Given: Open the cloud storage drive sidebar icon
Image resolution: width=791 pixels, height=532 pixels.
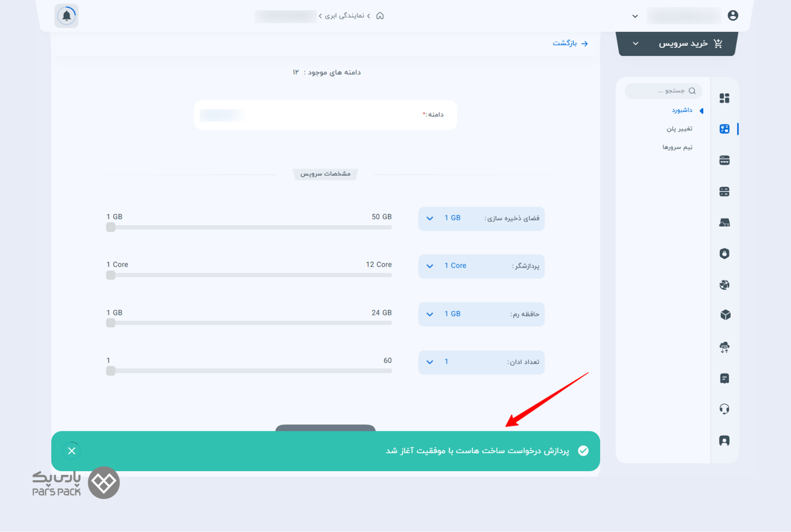Looking at the screenshot, I should 724,223.
